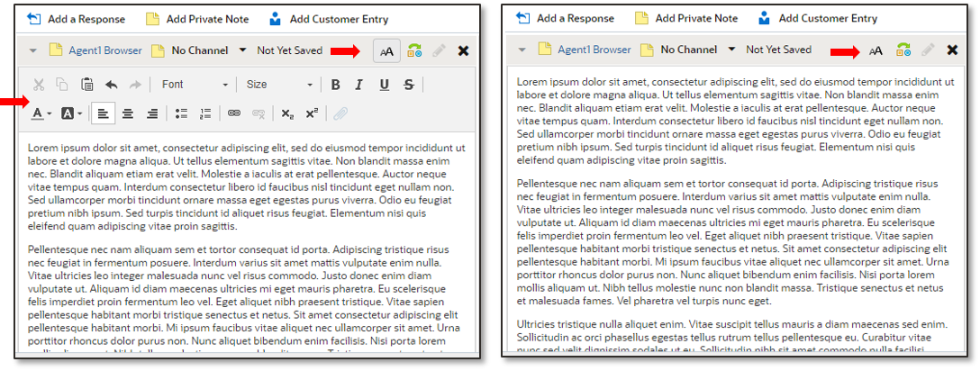This screenshot has height=371, width=980.
Task: Open the Size dropdown
Action: point(278,85)
